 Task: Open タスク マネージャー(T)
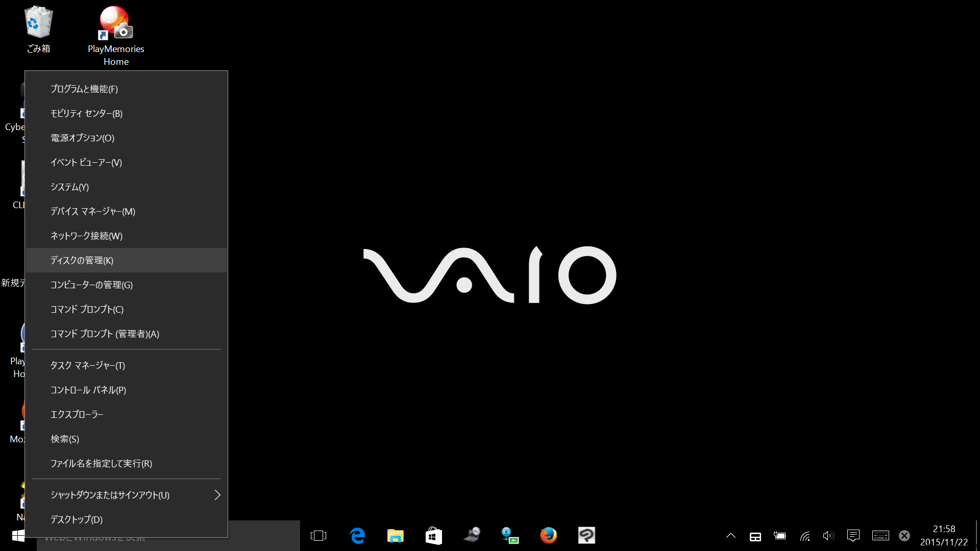[126, 365]
